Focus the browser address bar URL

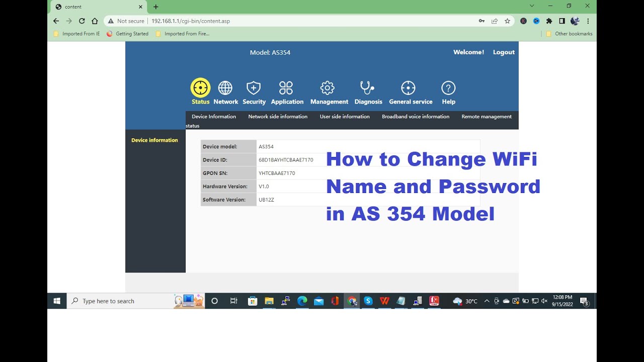pyautogui.click(x=191, y=21)
